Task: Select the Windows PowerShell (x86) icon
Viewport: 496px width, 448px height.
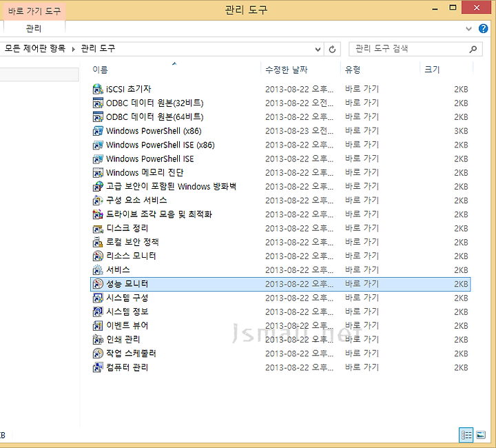Action: coord(98,131)
